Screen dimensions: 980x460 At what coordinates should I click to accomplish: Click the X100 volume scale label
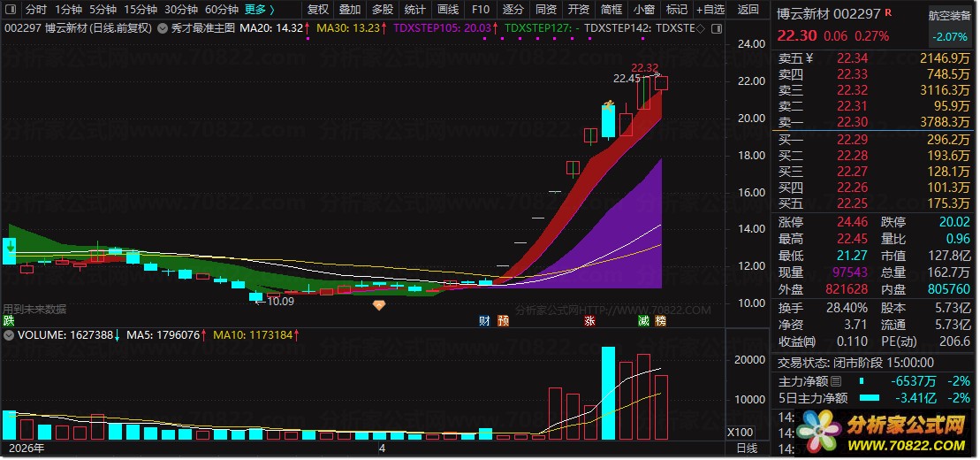pos(741,433)
